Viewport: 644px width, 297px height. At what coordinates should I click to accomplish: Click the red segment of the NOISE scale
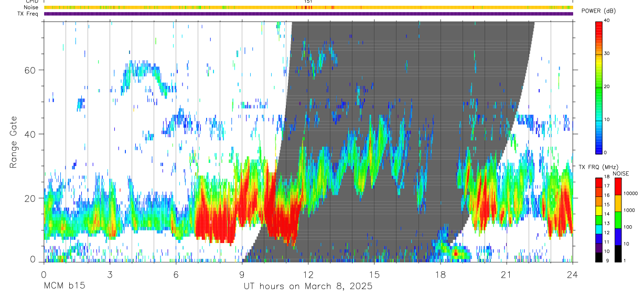tap(618, 186)
